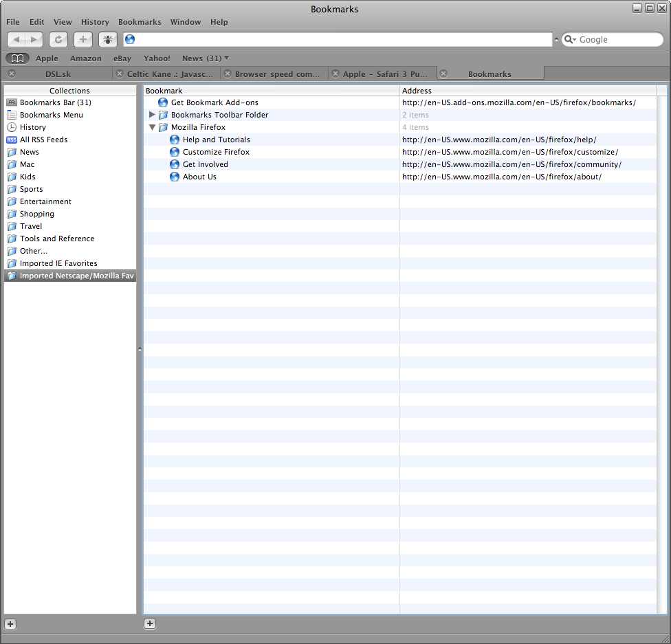This screenshot has width=671, height=644.
Task: Close the Celtic Kane tab
Action: 120,74
